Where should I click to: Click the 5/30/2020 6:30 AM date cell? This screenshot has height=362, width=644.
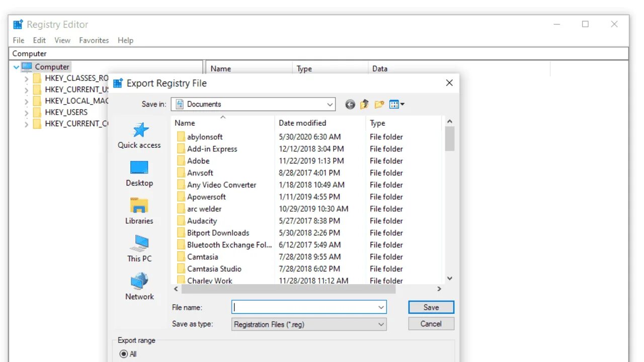[x=310, y=137]
